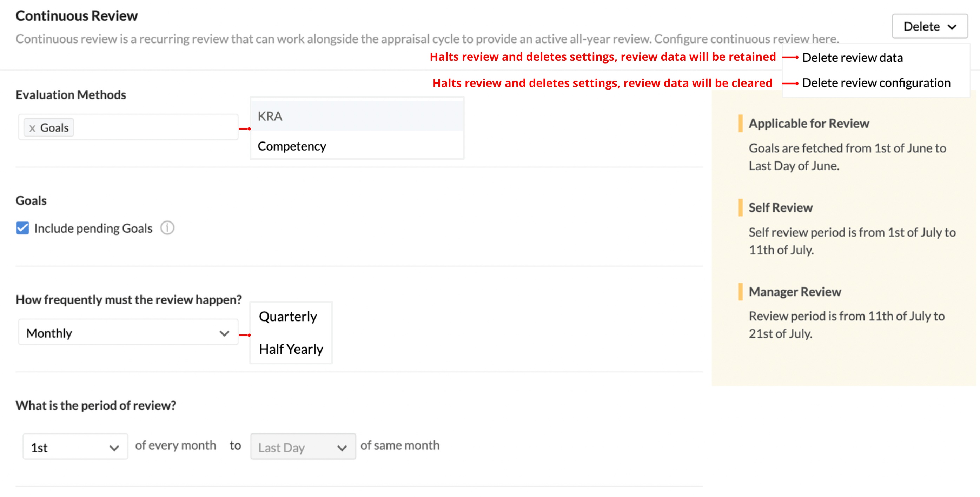Screen dimensions: 980x497
Task: Open the 1st start day dropdown
Action: coord(75,447)
